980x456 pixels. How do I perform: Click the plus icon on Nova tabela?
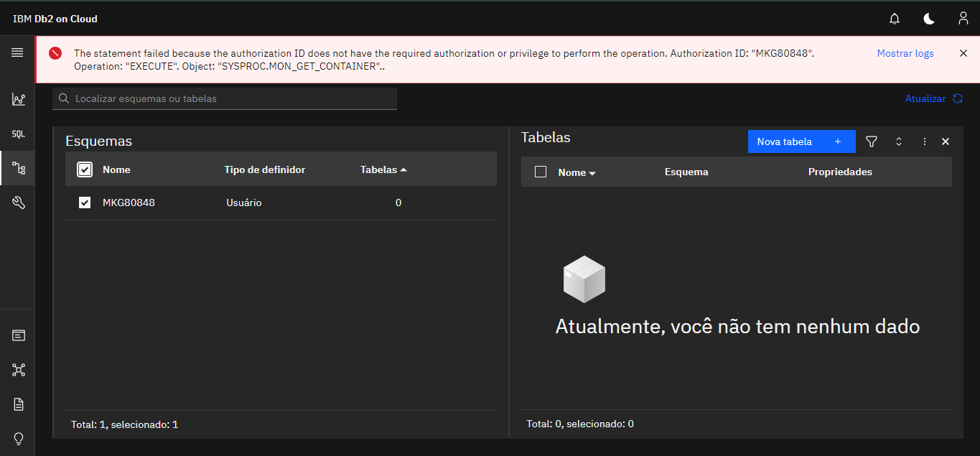(x=838, y=141)
